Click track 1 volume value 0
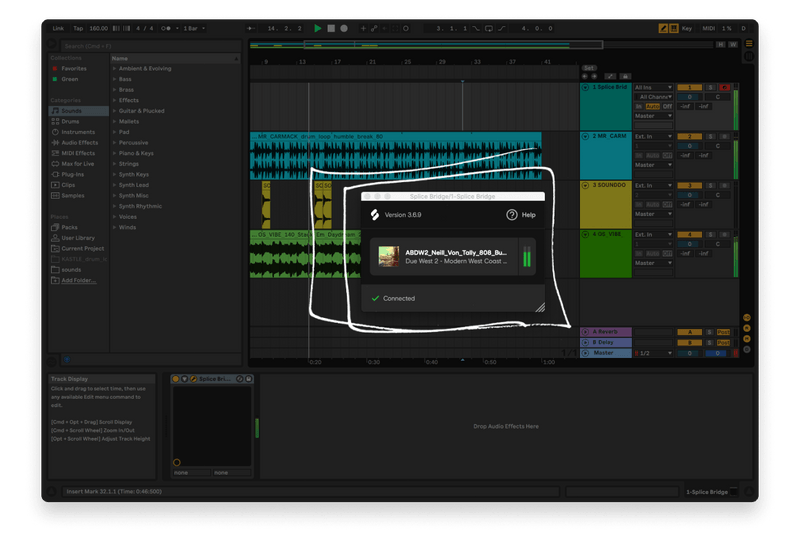Viewport: 800px width, 538px height. point(689,97)
